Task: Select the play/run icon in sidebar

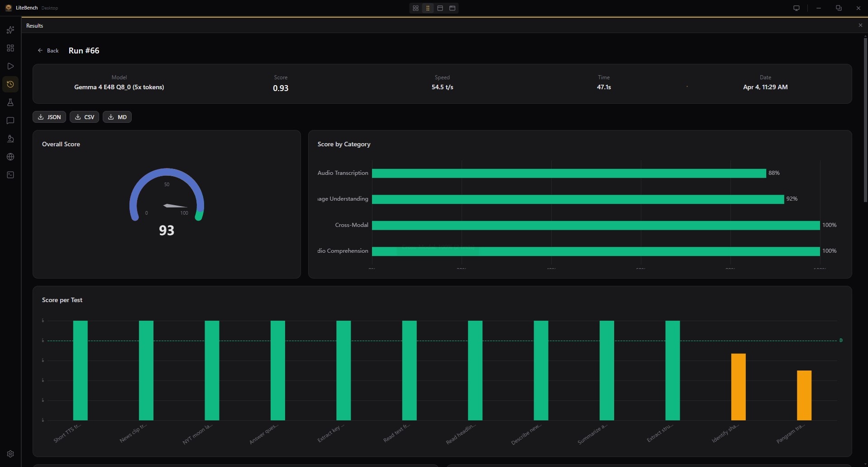Action: tap(10, 66)
